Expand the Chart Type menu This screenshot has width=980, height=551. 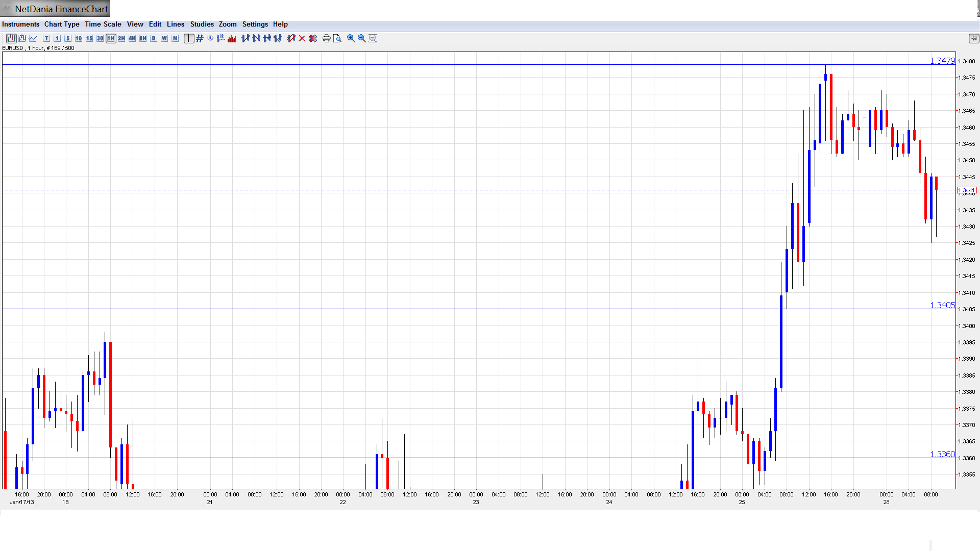click(x=62, y=24)
